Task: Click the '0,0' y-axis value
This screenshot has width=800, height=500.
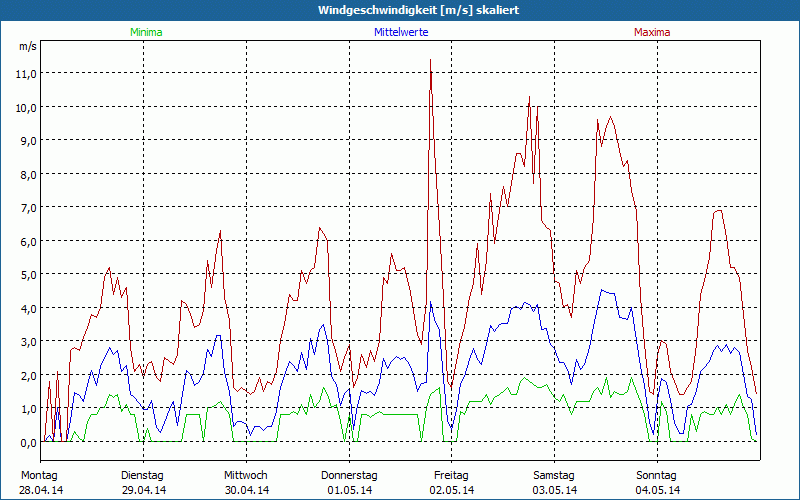Action: point(28,443)
